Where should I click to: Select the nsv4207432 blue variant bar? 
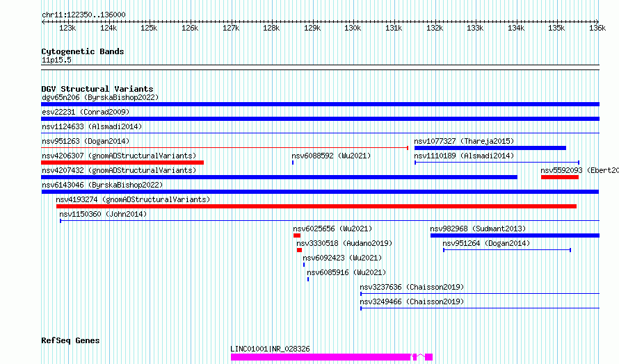pyautogui.click(x=279, y=177)
